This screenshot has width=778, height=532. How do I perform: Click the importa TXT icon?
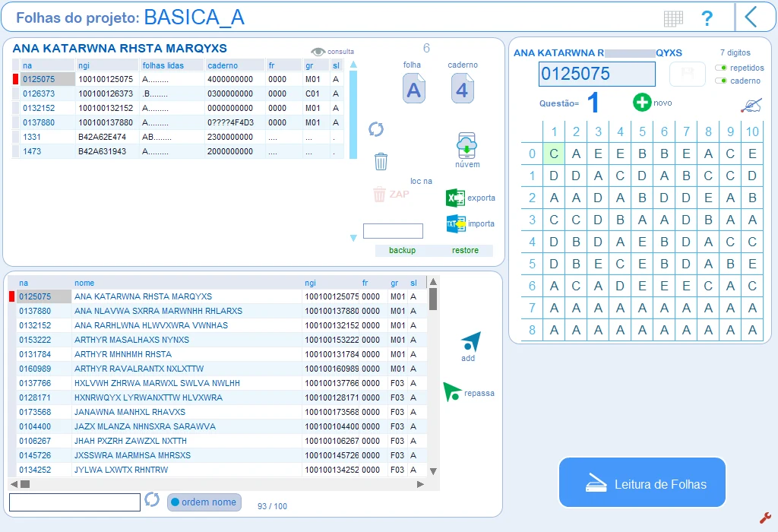pyautogui.click(x=456, y=223)
